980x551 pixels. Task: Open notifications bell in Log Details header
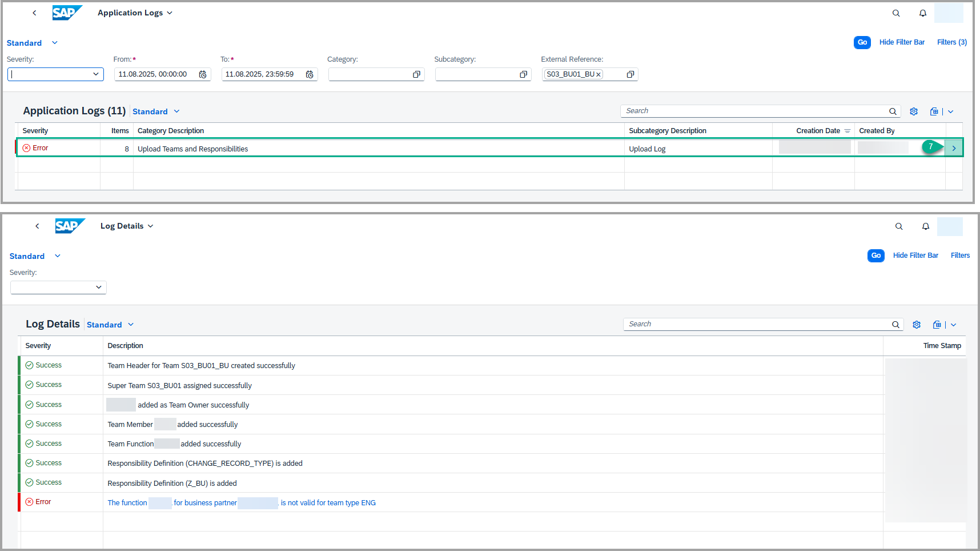[925, 226]
